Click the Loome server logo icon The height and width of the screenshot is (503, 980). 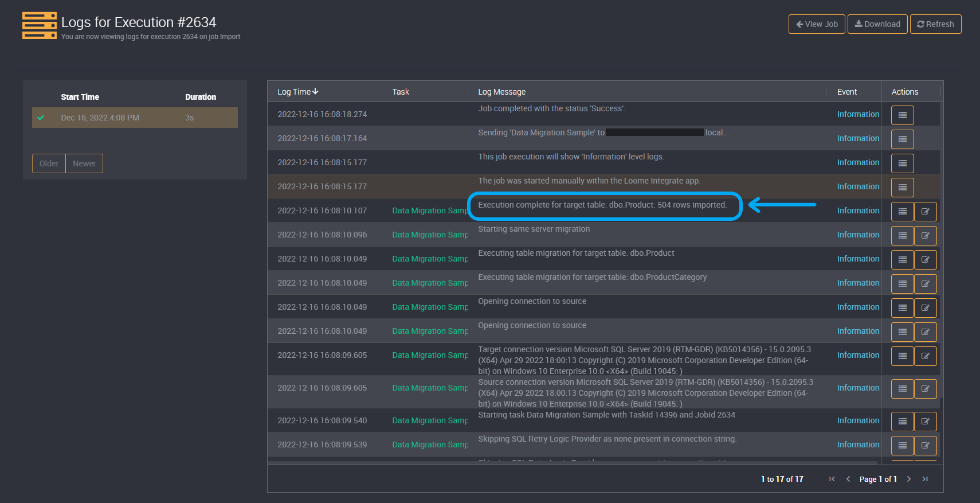[x=40, y=25]
